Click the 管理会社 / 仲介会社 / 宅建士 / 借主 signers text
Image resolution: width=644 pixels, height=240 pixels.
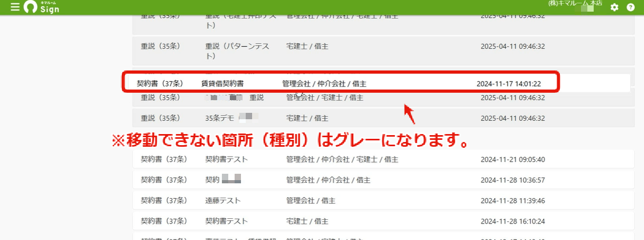point(342,159)
